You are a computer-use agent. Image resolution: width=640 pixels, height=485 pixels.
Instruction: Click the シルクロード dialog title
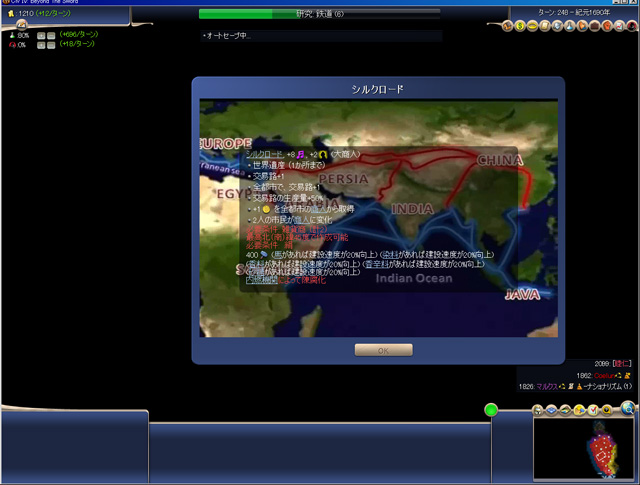(378, 89)
